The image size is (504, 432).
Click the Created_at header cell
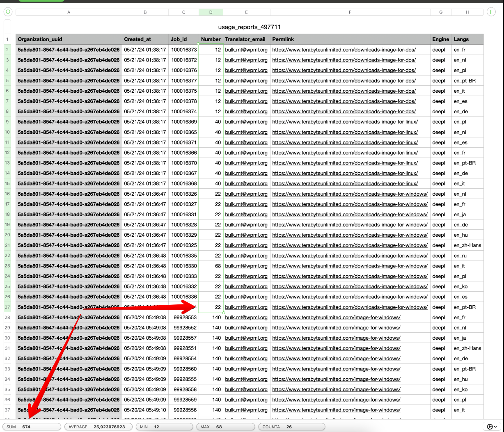coord(145,39)
